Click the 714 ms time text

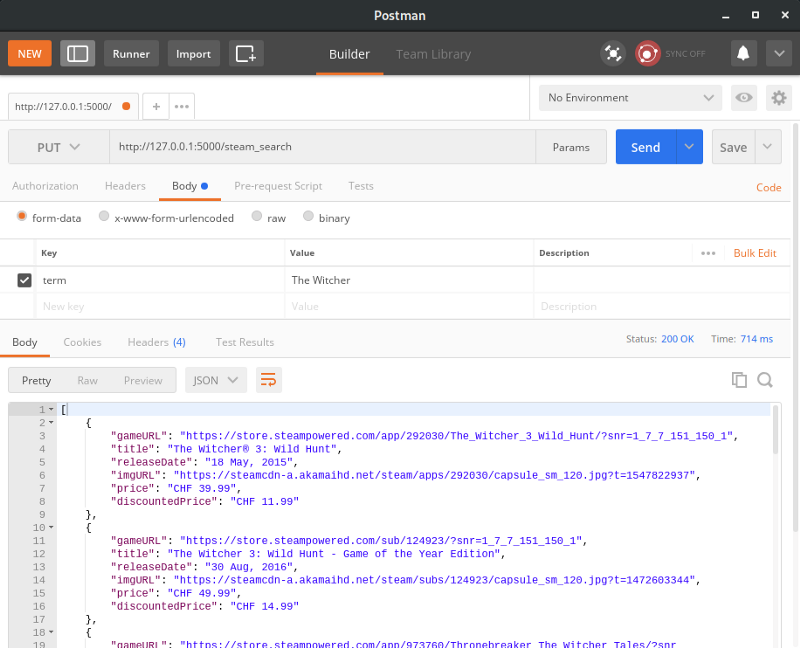click(757, 339)
